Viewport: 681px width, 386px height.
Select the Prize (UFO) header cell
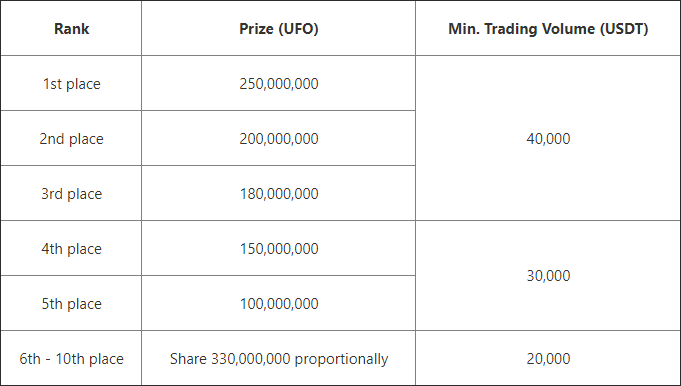278,29
